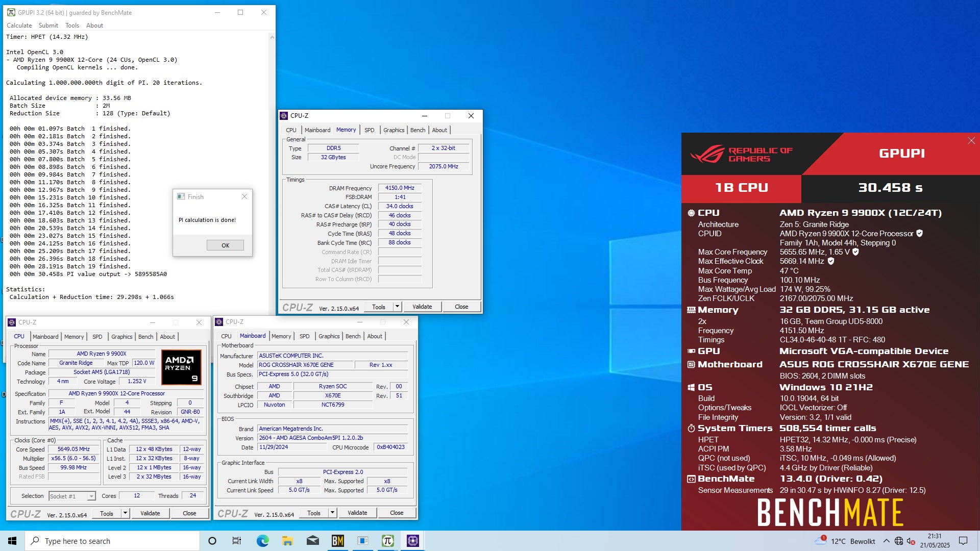This screenshot has height=551, width=980.
Task: Click verified shield next to CPUID
Action: [919, 233]
